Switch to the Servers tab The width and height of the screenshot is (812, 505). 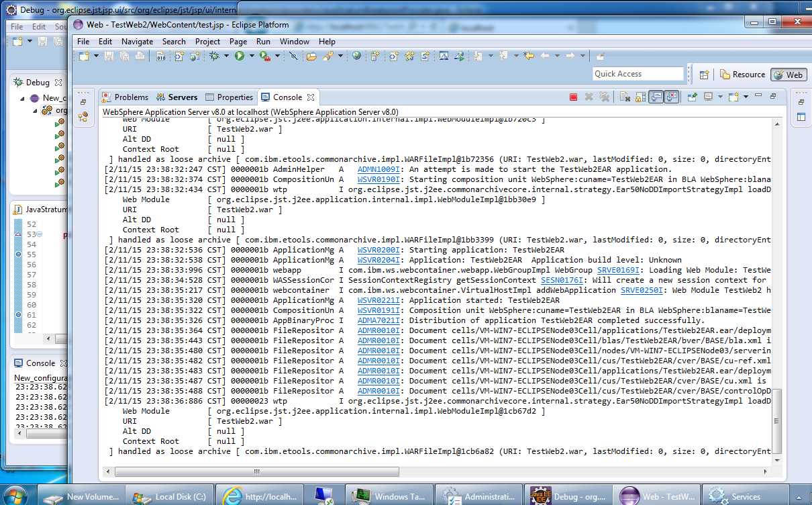pos(177,97)
